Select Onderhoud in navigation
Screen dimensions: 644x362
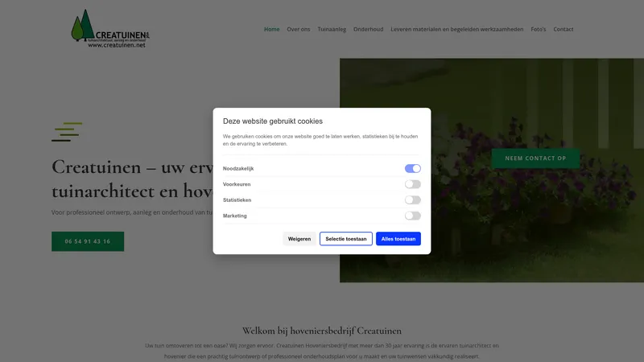(x=369, y=29)
